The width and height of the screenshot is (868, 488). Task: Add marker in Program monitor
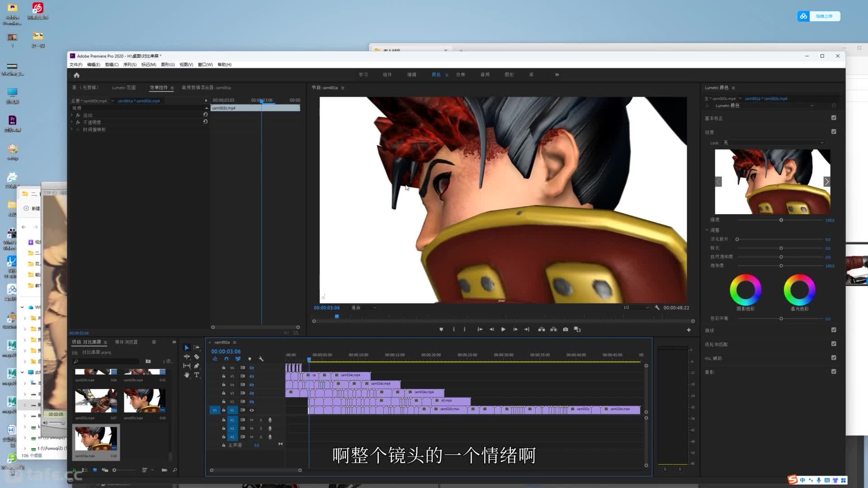point(441,329)
